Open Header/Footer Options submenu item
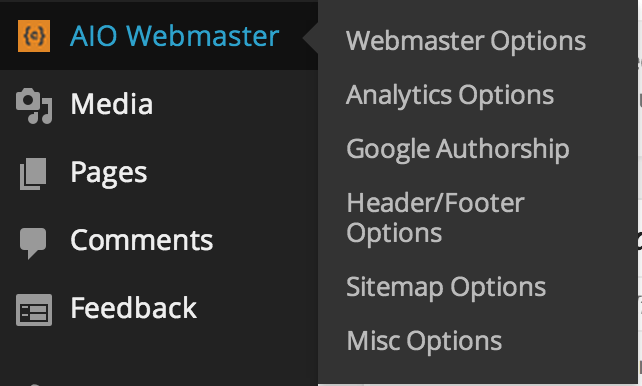642x386 pixels. pos(435,218)
